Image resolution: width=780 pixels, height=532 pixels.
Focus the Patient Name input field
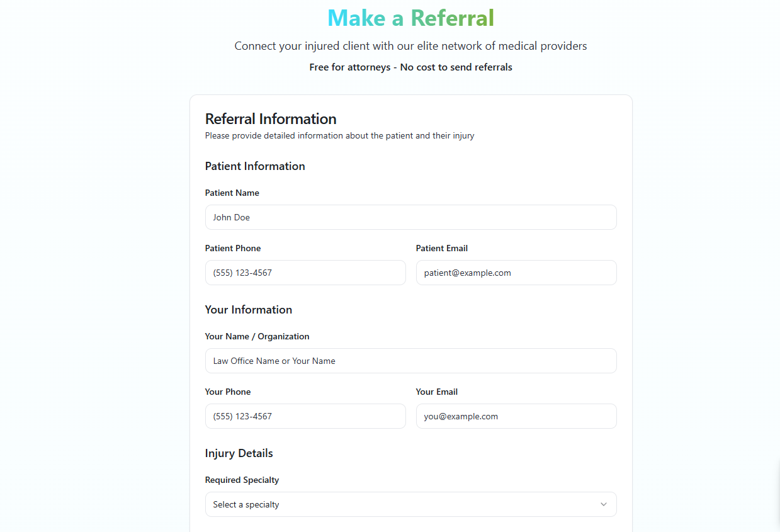(x=410, y=217)
